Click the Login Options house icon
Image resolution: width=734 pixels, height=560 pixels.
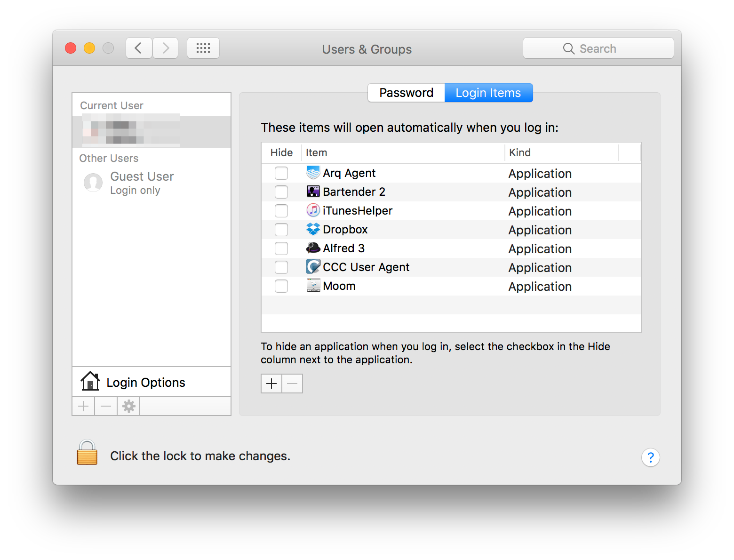[90, 382]
